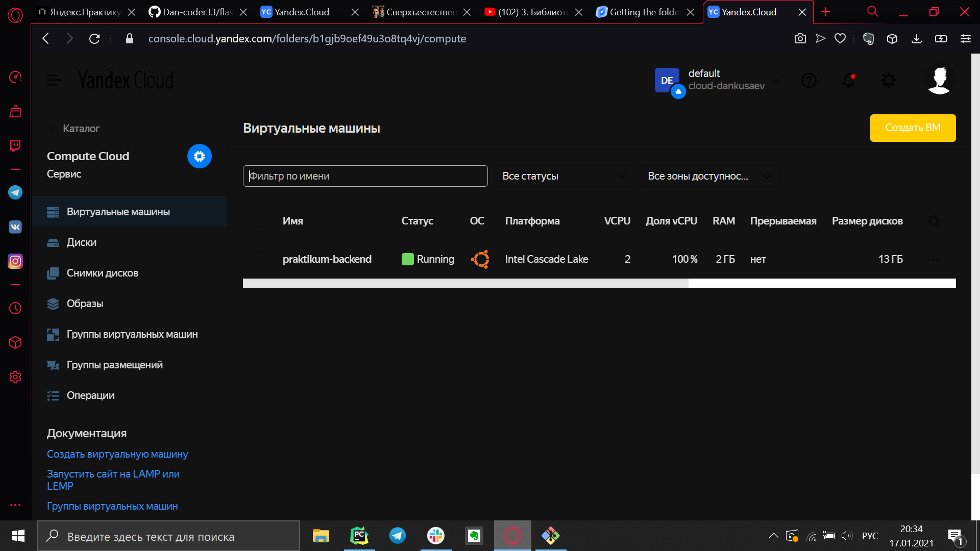Expand the availability zones dropdown
980x551 pixels.
point(708,176)
